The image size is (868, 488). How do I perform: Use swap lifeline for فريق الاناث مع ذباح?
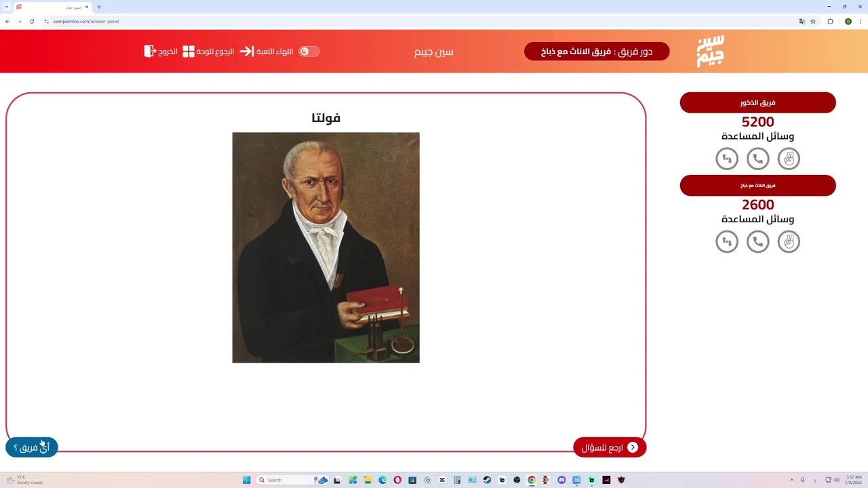pyautogui.click(x=727, y=241)
